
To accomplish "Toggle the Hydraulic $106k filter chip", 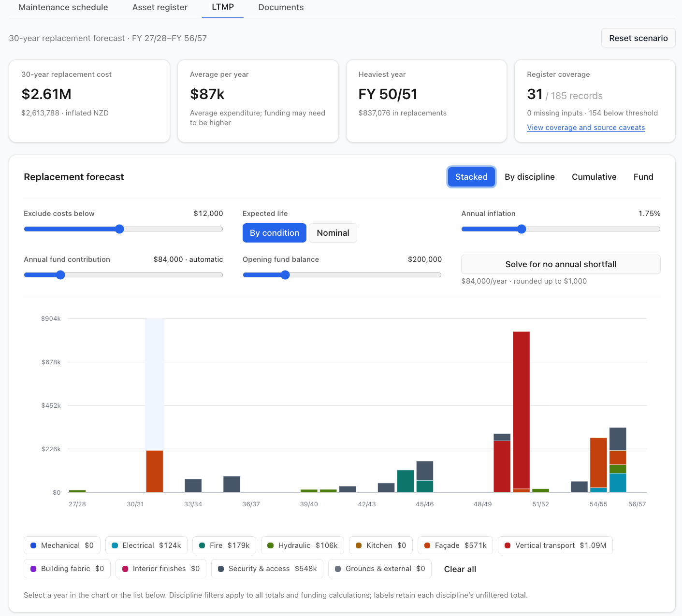I will coord(303,545).
